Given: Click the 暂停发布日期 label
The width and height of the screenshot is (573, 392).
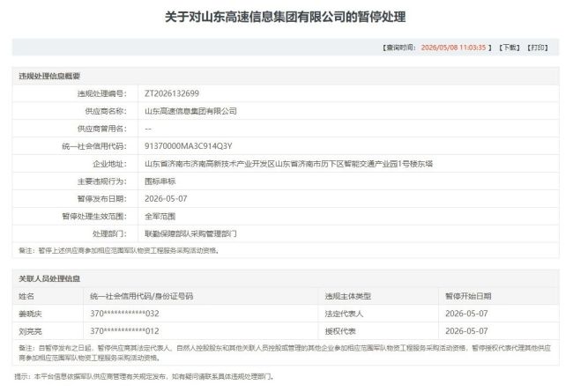Looking at the screenshot, I should point(102,199).
